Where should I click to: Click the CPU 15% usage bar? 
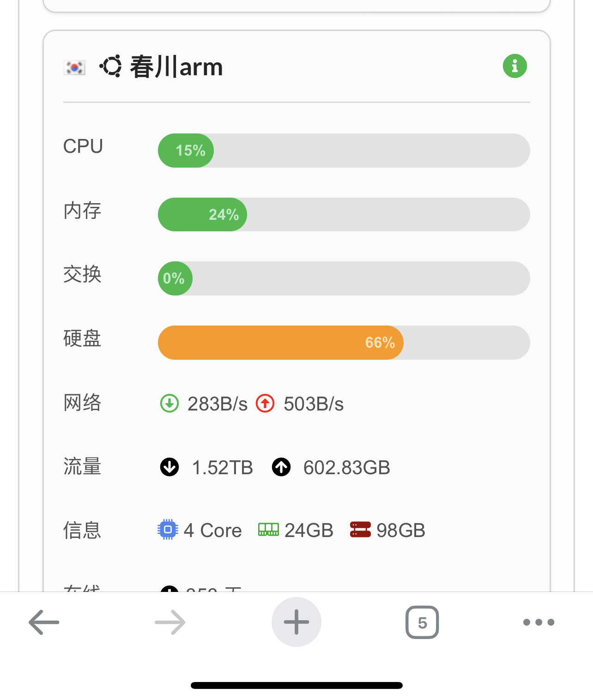click(x=344, y=151)
